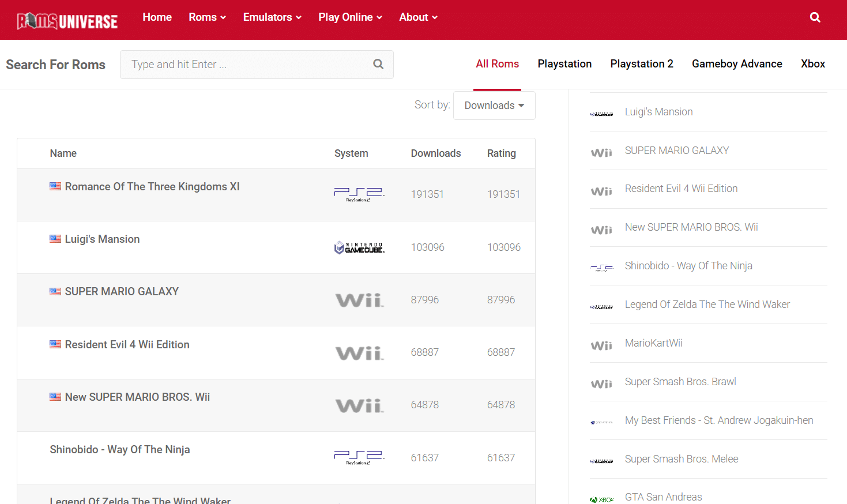Click downloads value 103096
The height and width of the screenshot is (504, 847).
[427, 247]
